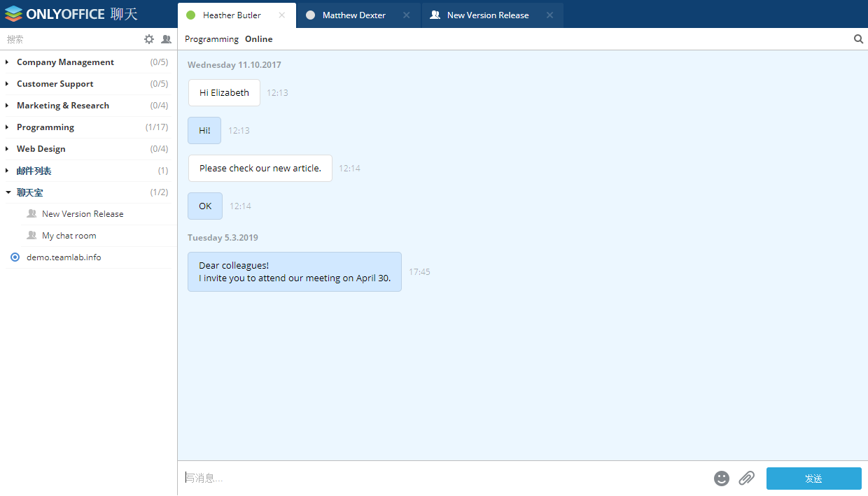
Task: Click the My chat room group icon
Action: click(x=31, y=236)
